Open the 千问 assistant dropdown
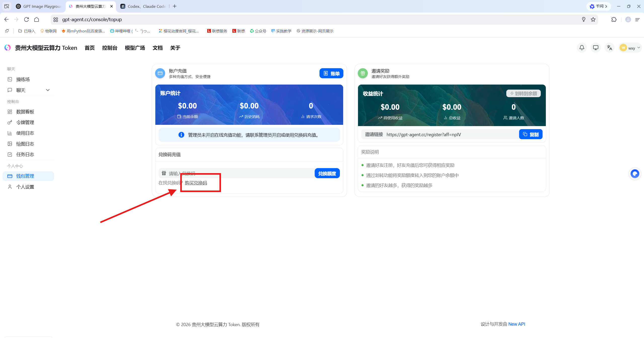This screenshot has width=644, height=338. click(598, 6)
